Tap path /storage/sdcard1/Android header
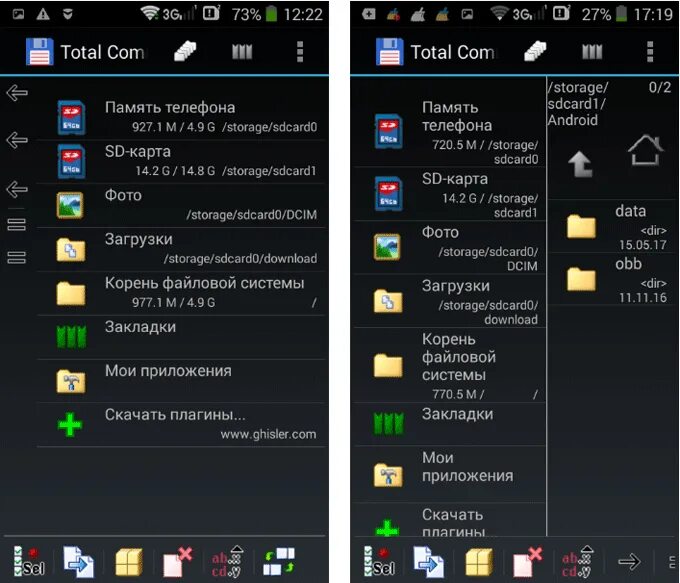Screen dimensions: 680x583 578,104
